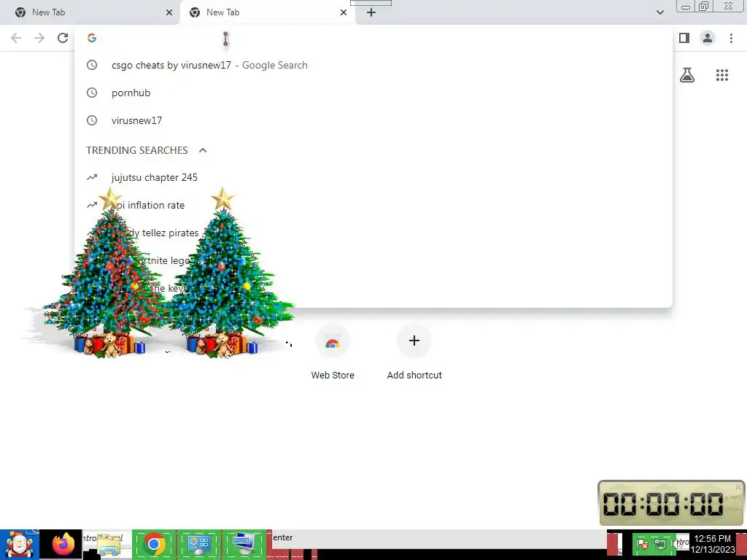Collapse the Trending Searches section

tap(203, 150)
